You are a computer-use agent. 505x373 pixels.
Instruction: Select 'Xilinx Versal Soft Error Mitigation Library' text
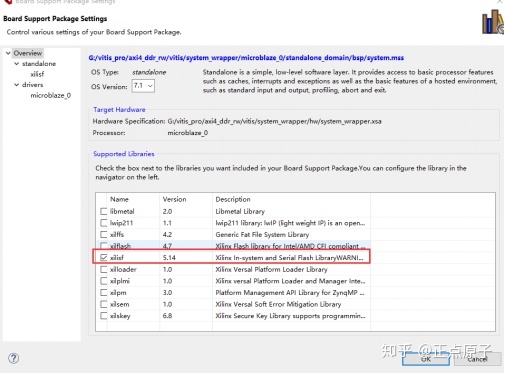point(278,304)
